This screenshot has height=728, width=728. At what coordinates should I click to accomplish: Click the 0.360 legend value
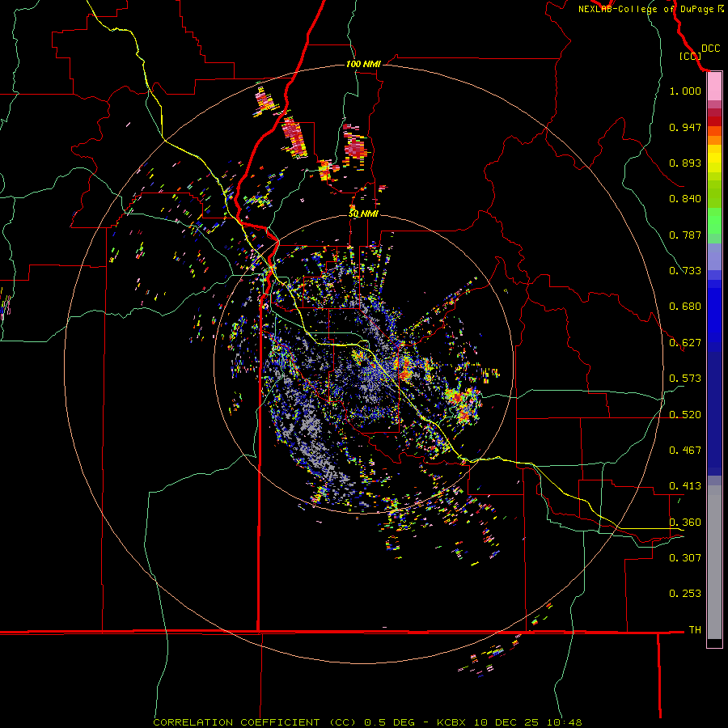tap(685, 522)
